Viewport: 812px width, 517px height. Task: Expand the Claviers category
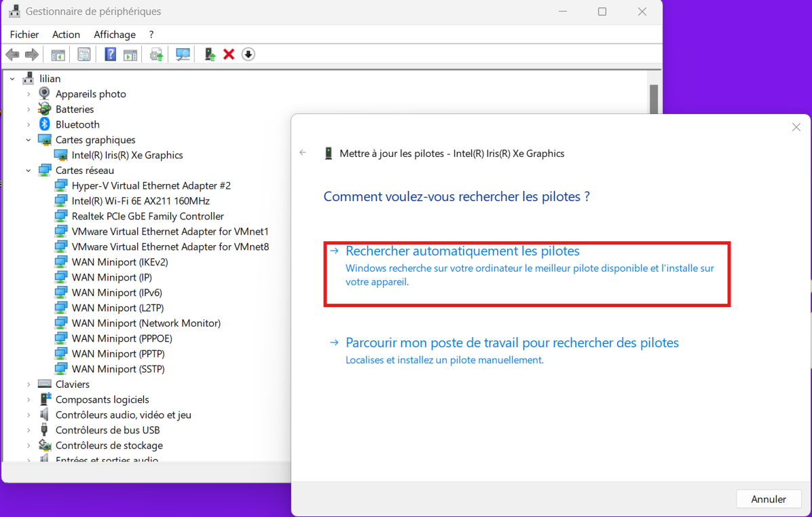(x=29, y=385)
